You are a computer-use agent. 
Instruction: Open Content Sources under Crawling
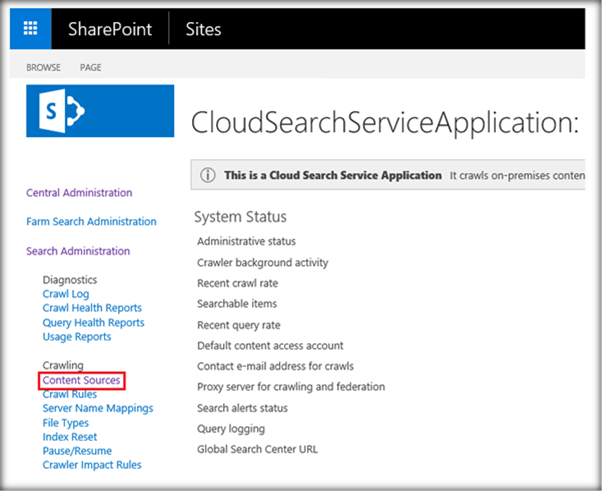(81, 381)
